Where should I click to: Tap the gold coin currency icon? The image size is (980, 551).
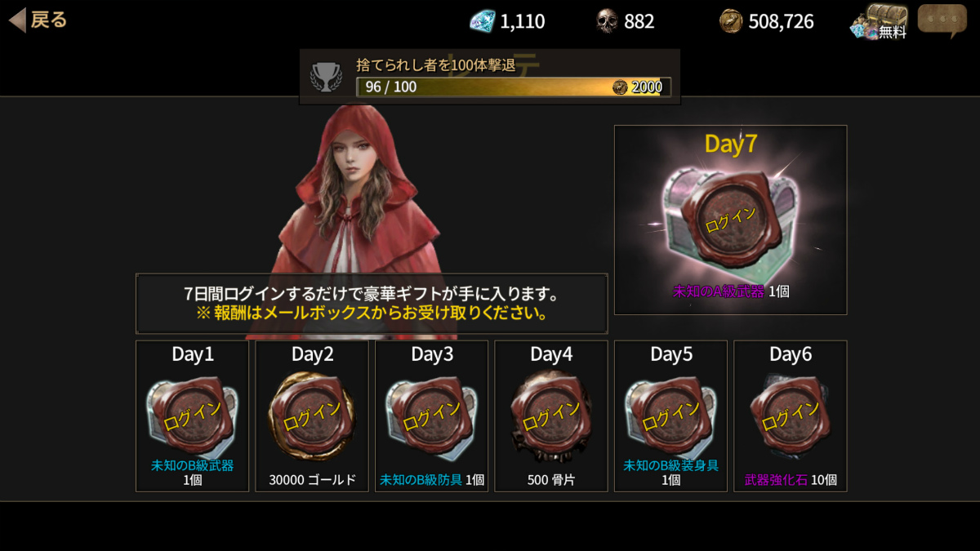click(731, 21)
